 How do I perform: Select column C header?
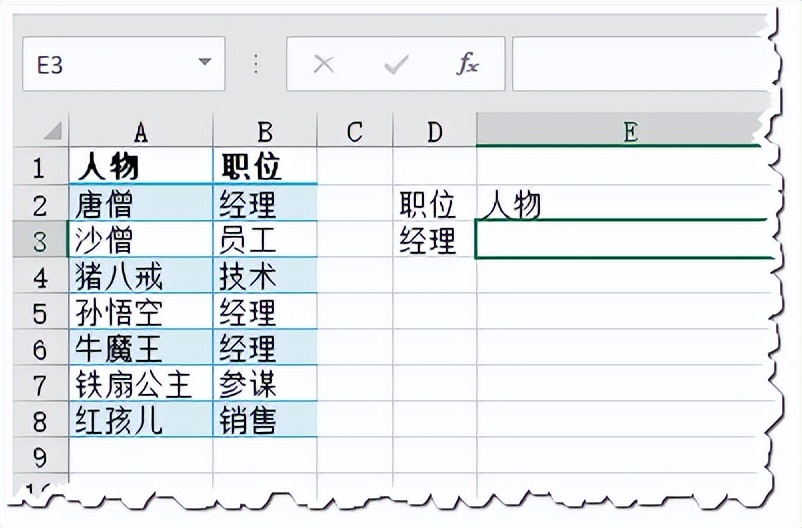coord(354,131)
